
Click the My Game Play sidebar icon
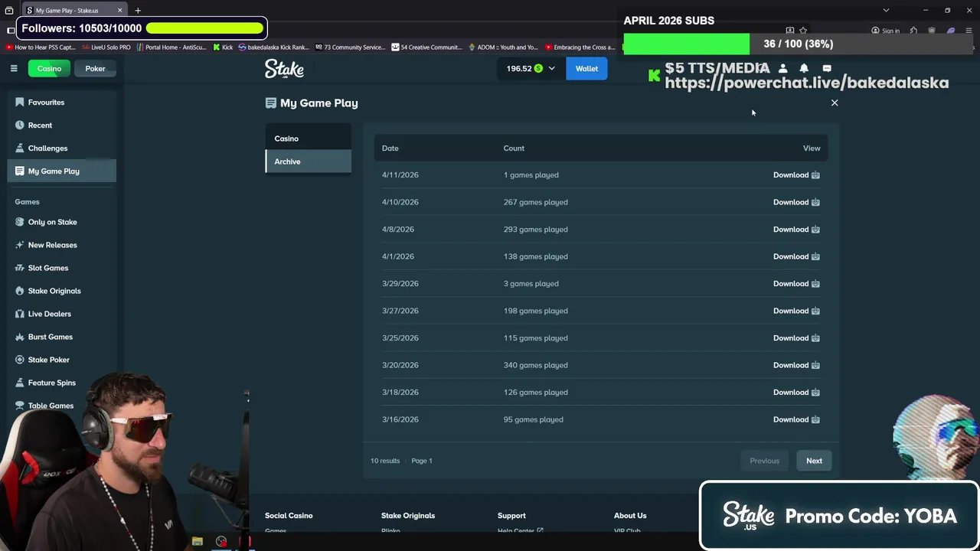pyautogui.click(x=20, y=171)
